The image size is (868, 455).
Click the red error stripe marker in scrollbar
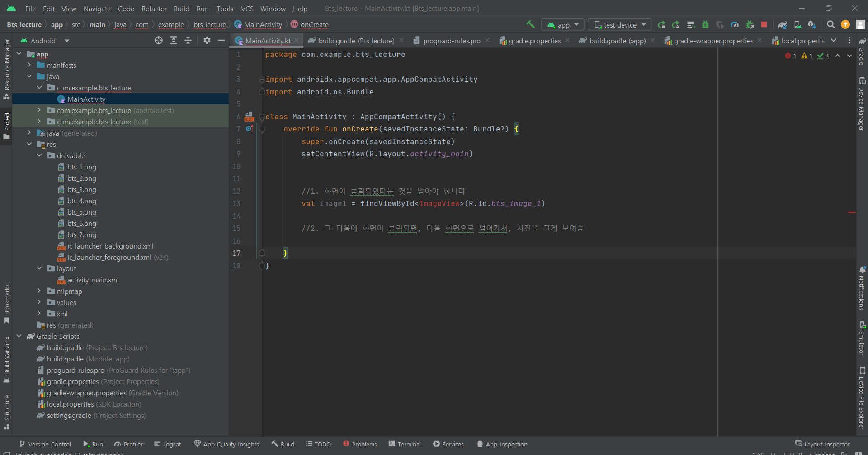coord(852,212)
